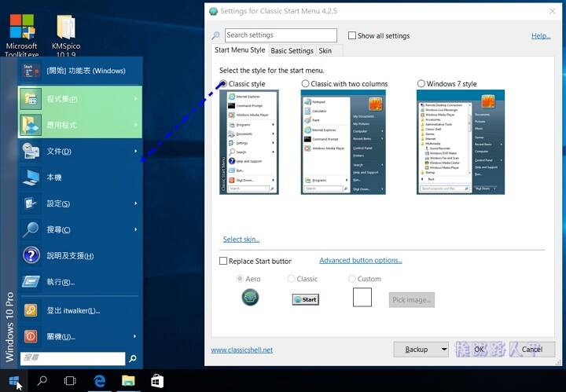Click inside the Search settings field
Image resolution: width=566 pixels, height=392 pixels.
pos(281,35)
